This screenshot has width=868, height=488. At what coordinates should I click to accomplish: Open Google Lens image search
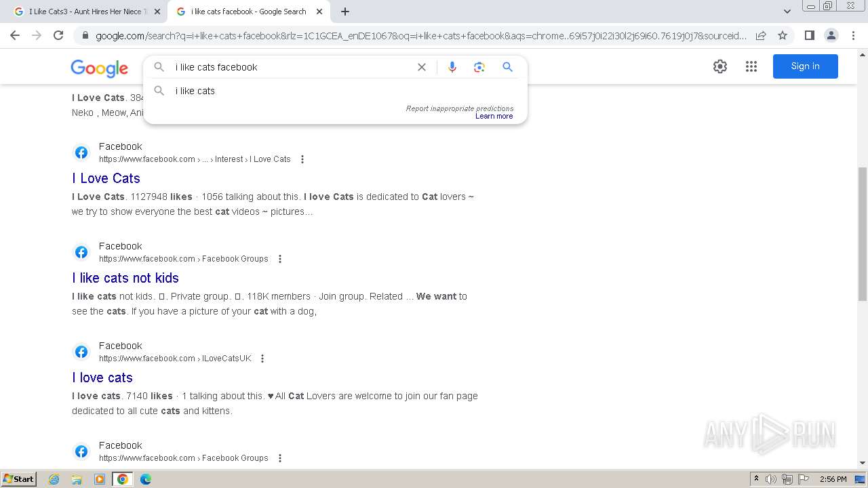(x=479, y=67)
